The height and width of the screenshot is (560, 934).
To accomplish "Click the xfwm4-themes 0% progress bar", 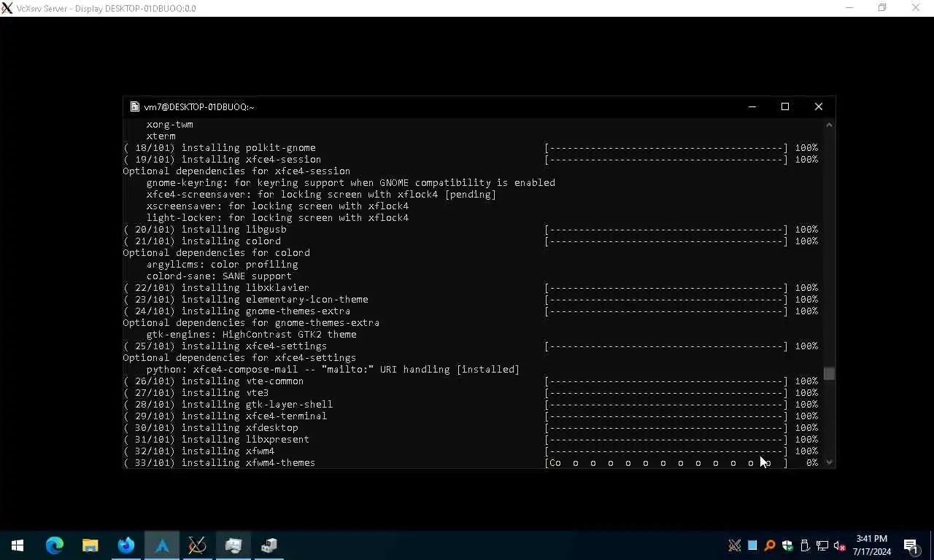I will 666,463.
